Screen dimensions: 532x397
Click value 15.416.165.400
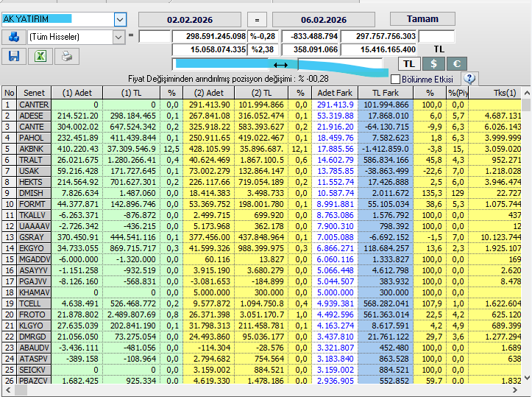pyautogui.click(x=379, y=49)
